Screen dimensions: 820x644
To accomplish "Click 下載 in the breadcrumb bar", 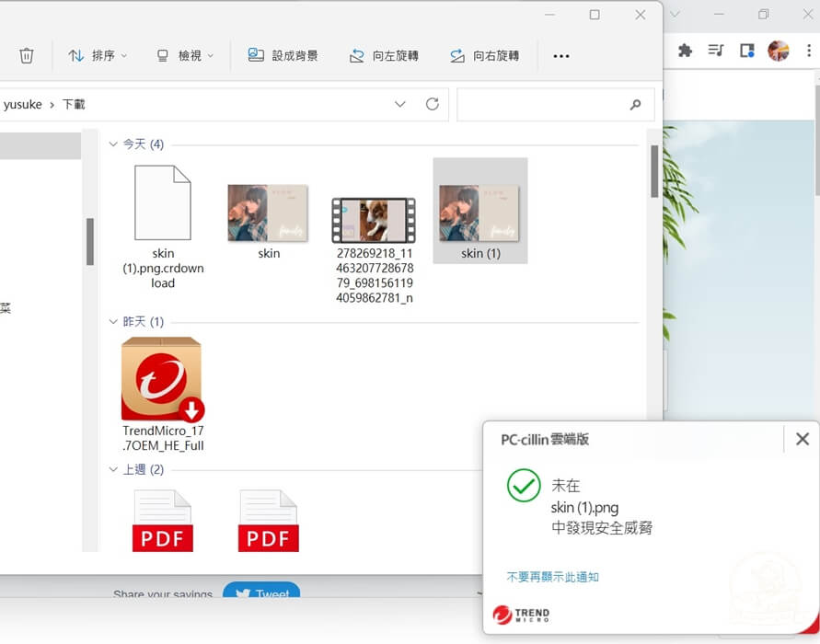I will tap(74, 104).
